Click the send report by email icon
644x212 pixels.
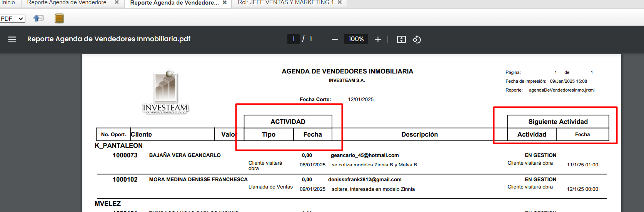[38, 18]
